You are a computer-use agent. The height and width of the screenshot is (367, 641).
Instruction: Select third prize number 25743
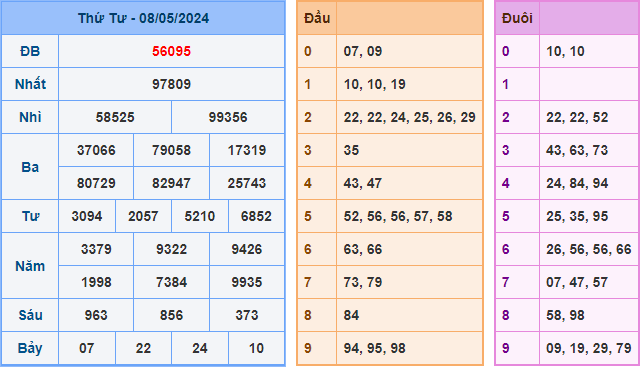(247, 183)
